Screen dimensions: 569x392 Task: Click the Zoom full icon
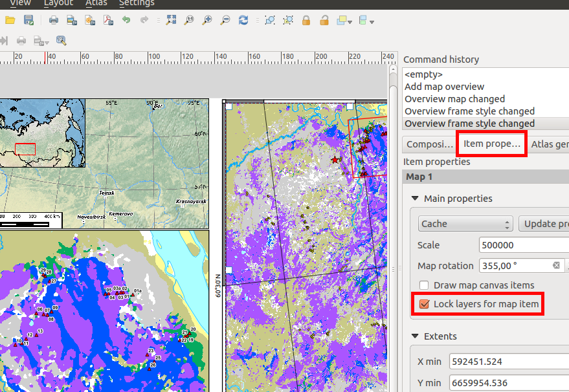tap(171, 21)
